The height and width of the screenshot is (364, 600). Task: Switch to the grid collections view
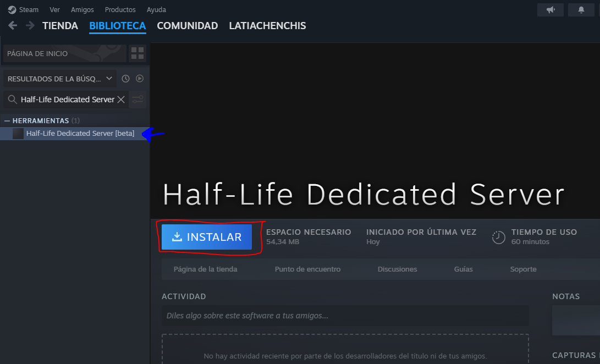click(137, 53)
